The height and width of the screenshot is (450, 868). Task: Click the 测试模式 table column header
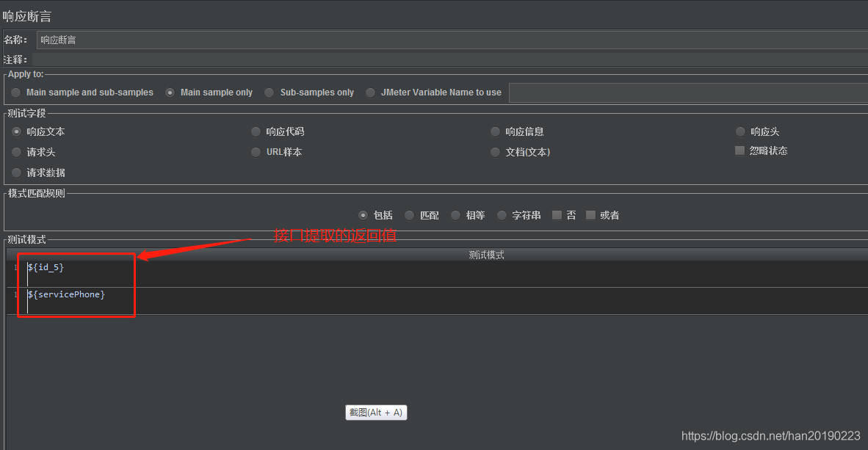(x=438, y=255)
